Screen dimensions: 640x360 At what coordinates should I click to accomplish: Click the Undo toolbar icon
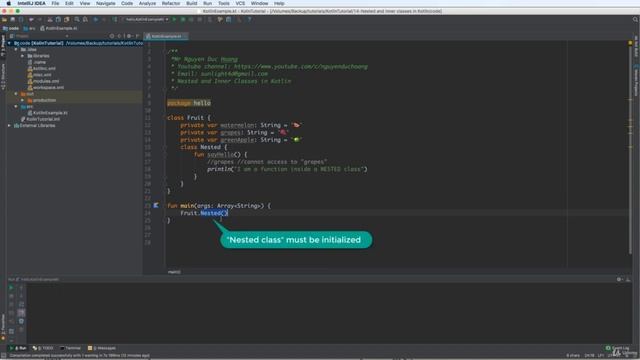click(31, 19)
